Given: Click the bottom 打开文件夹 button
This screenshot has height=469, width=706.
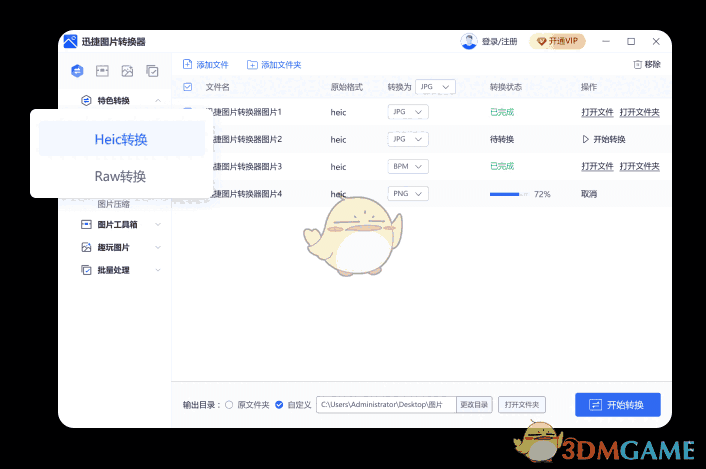Looking at the screenshot, I should click(x=522, y=405).
